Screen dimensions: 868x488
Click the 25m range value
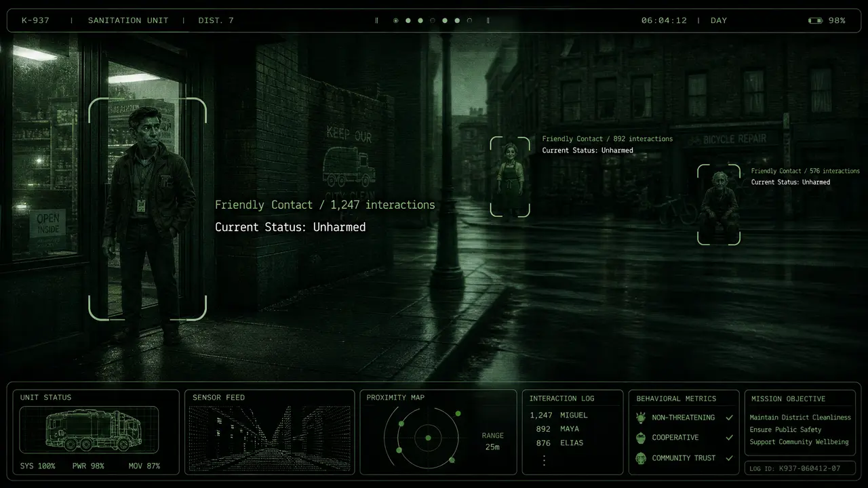pos(492,447)
